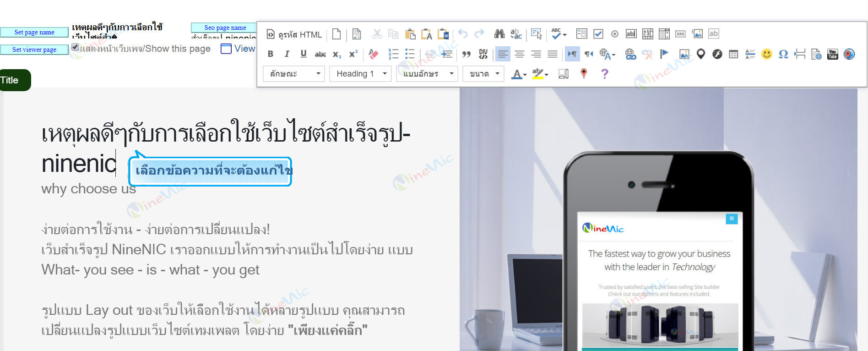This screenshot has height=351, width=868.
Task: Click the Paste icon
Action: tap(410, 34)
